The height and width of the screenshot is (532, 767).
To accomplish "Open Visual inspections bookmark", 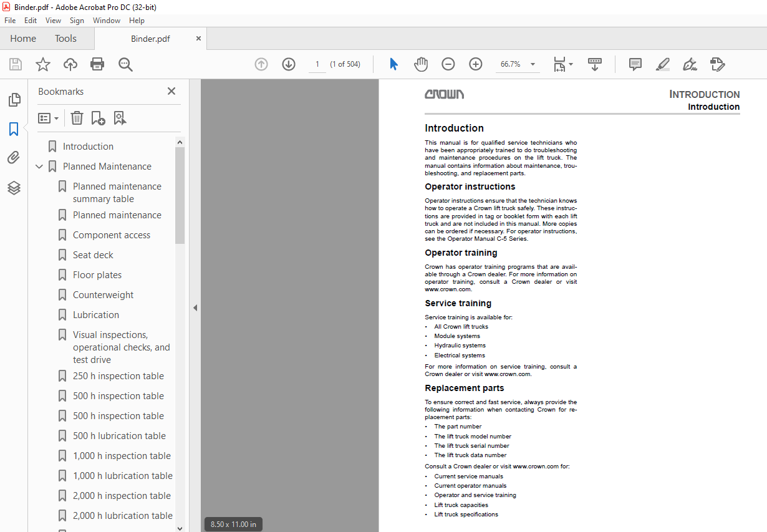I will (121, 347).
